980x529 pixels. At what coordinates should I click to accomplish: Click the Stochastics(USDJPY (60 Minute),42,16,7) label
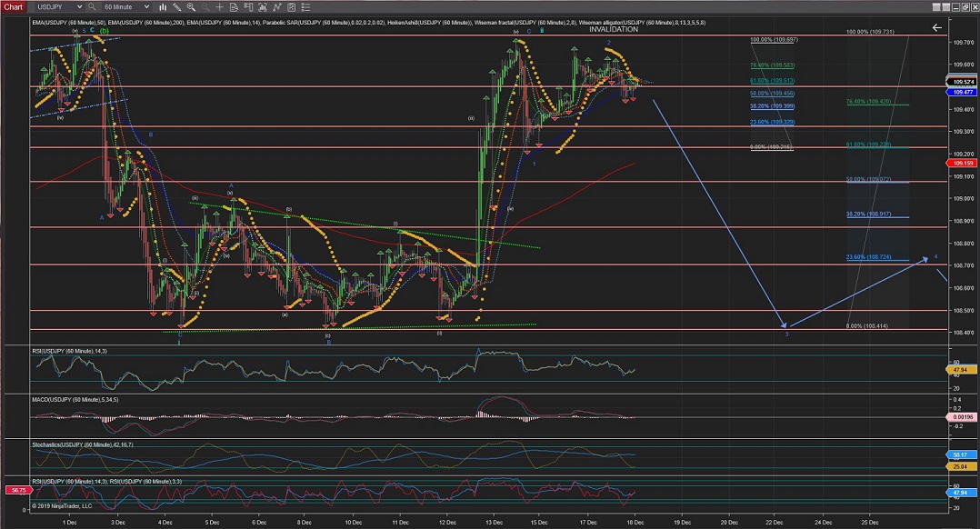click(83, 444)
